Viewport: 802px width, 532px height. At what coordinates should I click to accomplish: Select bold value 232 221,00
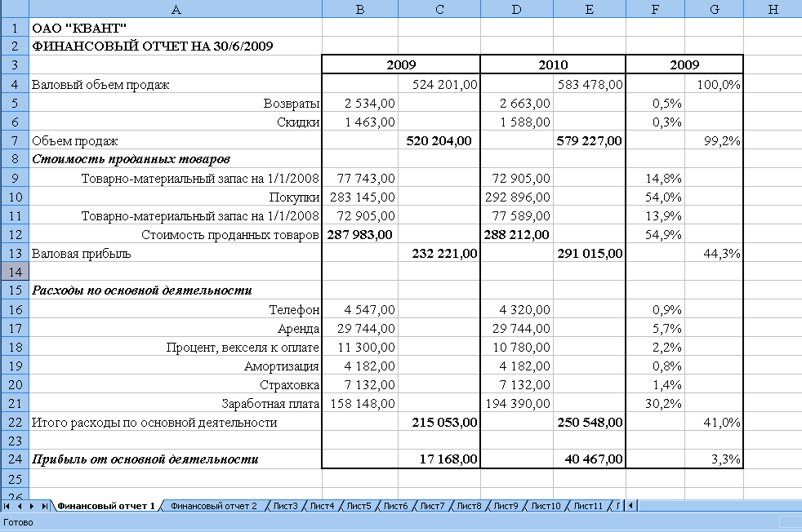[439, 253]
